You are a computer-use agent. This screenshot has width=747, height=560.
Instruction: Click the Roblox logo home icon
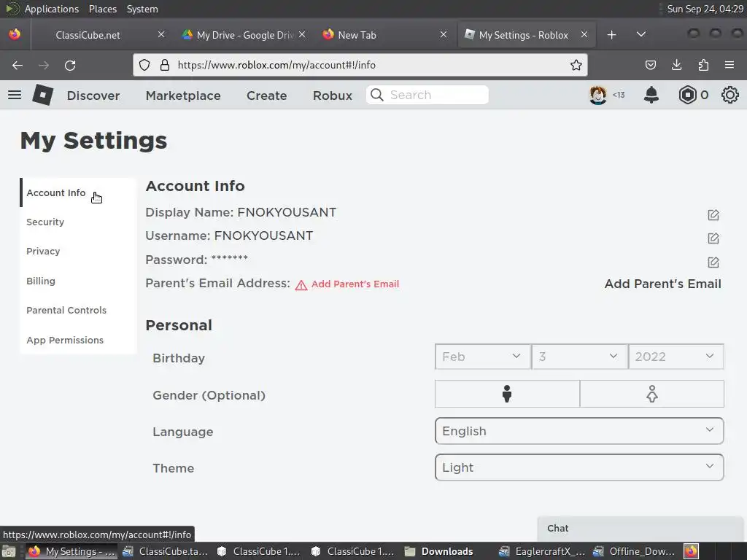tap(43, 94)
